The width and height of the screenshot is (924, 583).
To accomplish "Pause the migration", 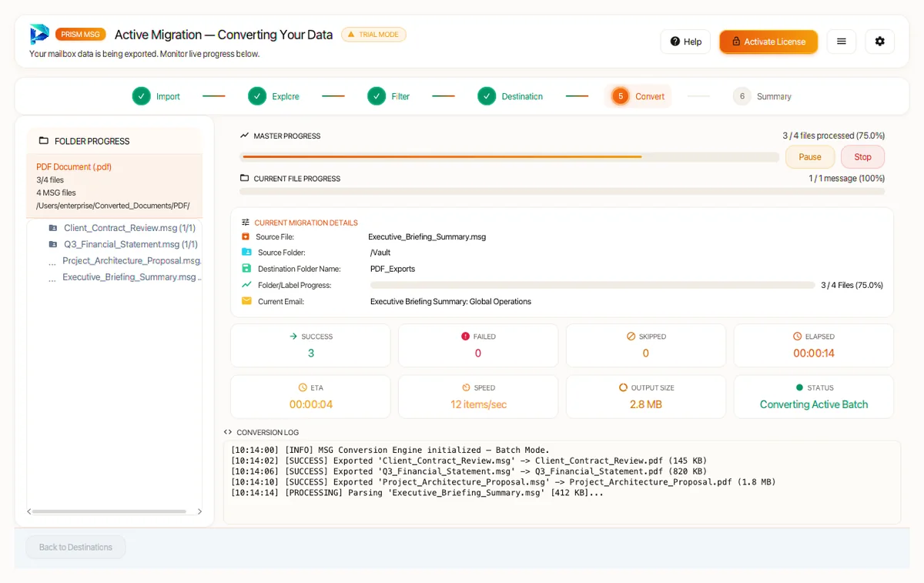I will [x=810, y=157].
